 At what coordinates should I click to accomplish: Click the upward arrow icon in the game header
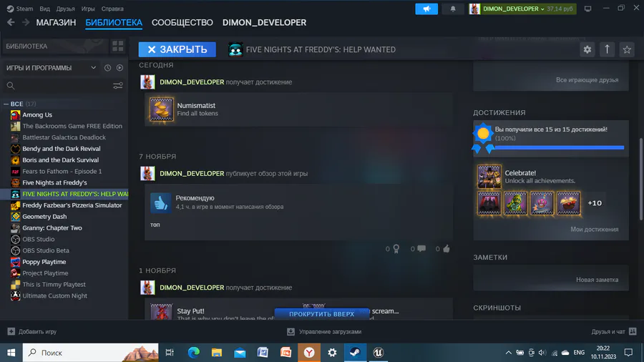tap(607, 49)
